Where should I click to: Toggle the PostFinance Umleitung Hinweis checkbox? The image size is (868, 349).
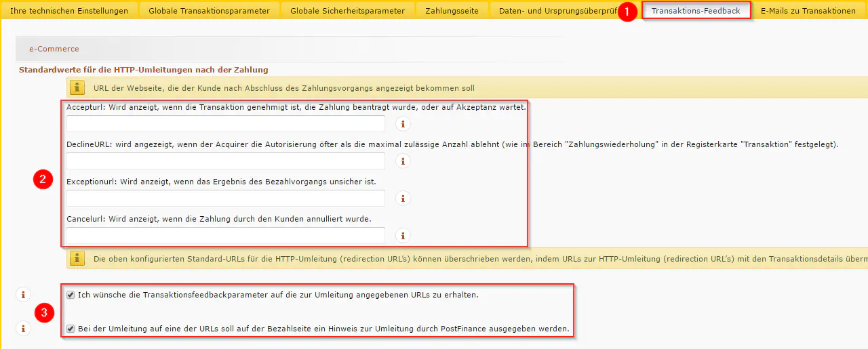coord(71,329)
